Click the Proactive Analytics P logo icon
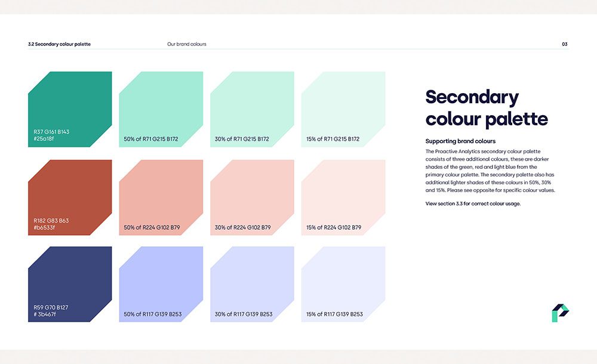 click(560, 313)
